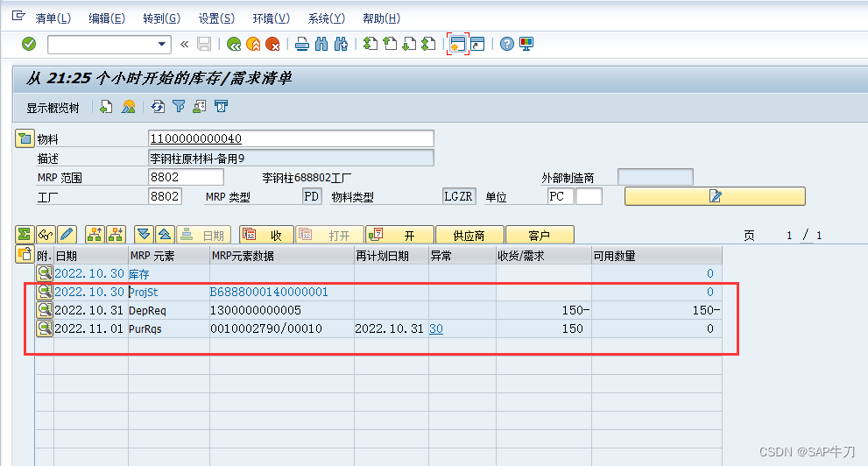The width and height of the screenshot is (868, 466).
Task: Click the green Back icon
Action: pos(234,44)
